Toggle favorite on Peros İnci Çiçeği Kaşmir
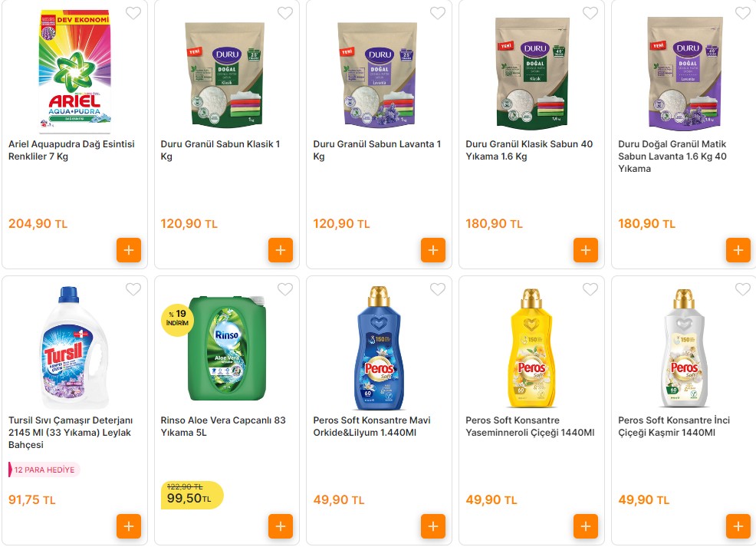This screenshot has width=756, height=547. 743,289
